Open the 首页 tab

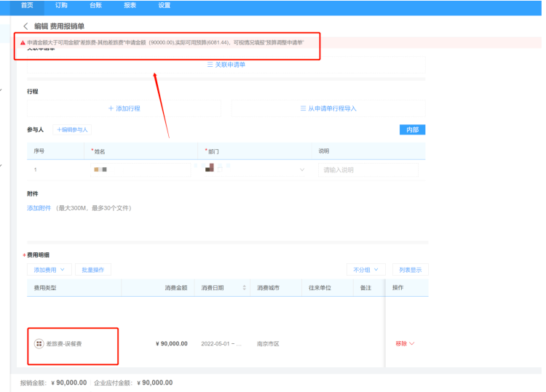[26, 5]
